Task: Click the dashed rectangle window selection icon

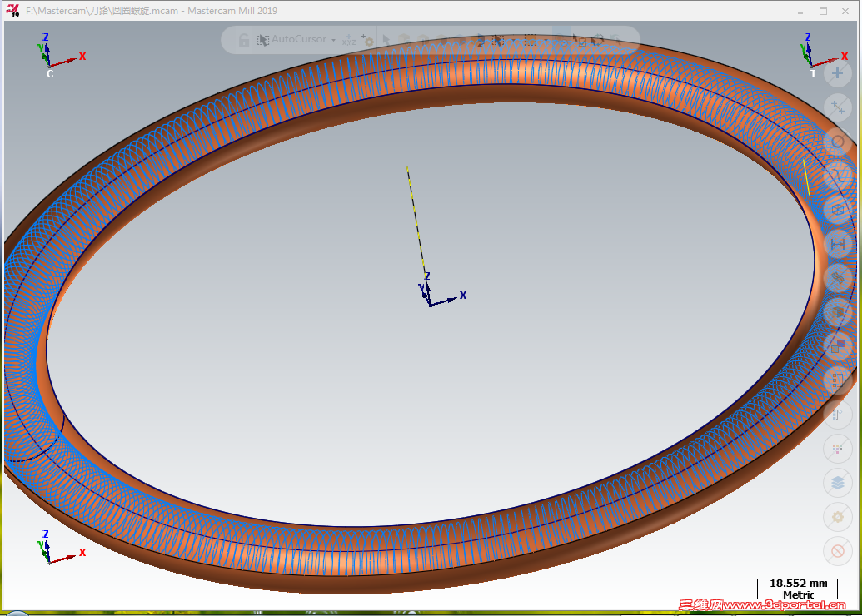Action: [x=531, y=40]
